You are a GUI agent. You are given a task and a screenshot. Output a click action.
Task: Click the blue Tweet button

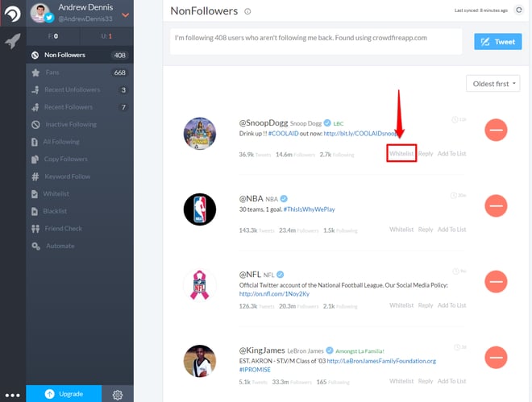click(x=497, y=42)
